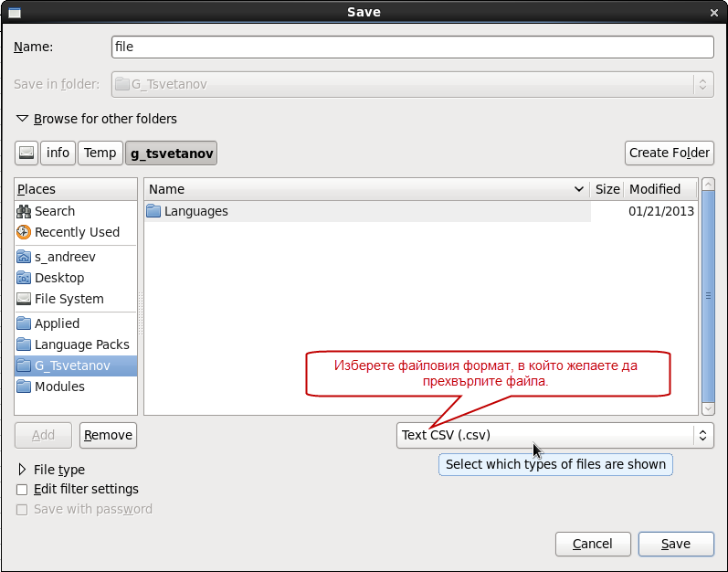Collapse Browse for other folders
The width and height of the screenshot is (728, 572).
click(x=23, y=119)
